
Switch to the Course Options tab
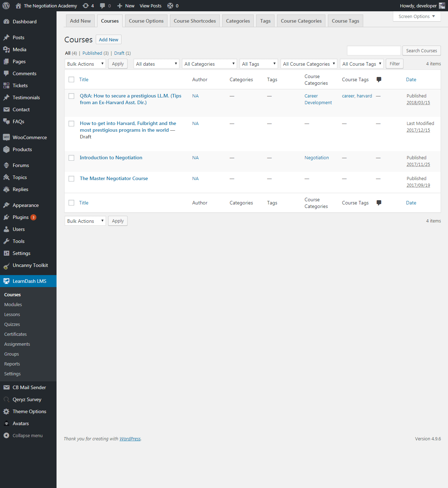146,21
